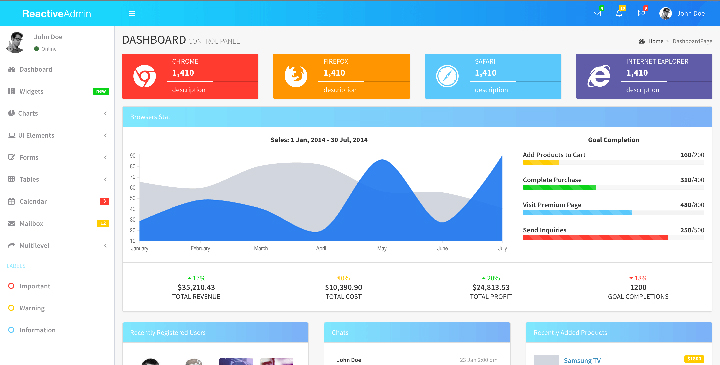Screen dimensions: 720x365
Task: Expand the Forms submenu arrow
Action: click(x=105, y=157)
